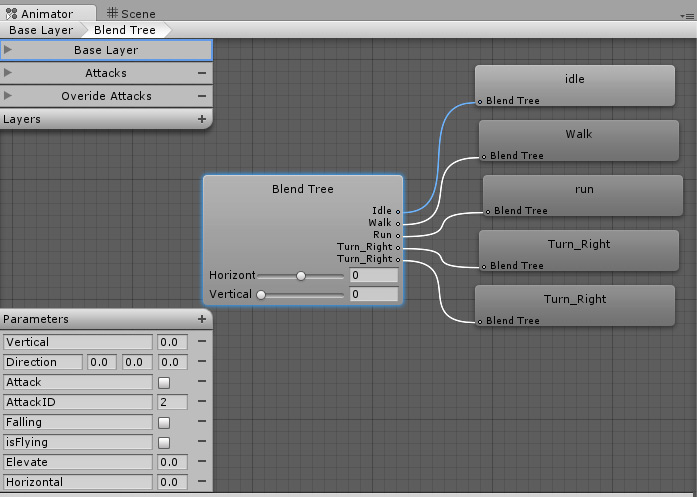Expand the Overide Attacks layer triangle
Screen dimensions: 697x497
point(9,96)
